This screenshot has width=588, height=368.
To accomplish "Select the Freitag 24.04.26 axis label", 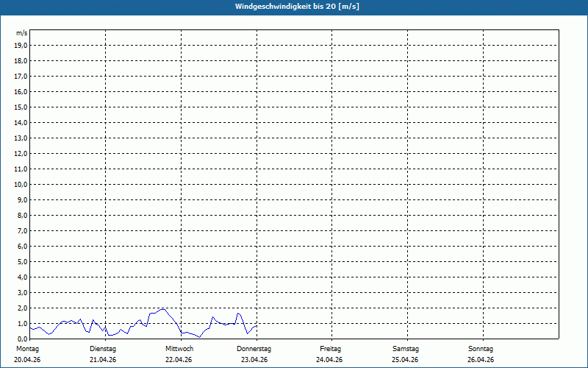I will click(x=329, y=354).
